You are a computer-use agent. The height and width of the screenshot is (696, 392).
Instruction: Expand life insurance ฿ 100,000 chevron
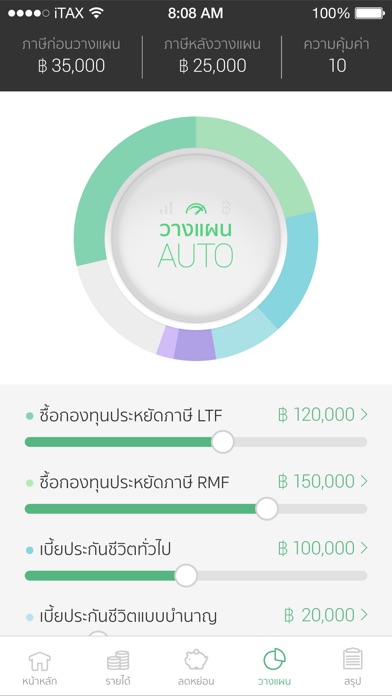(x=364, y=548)
